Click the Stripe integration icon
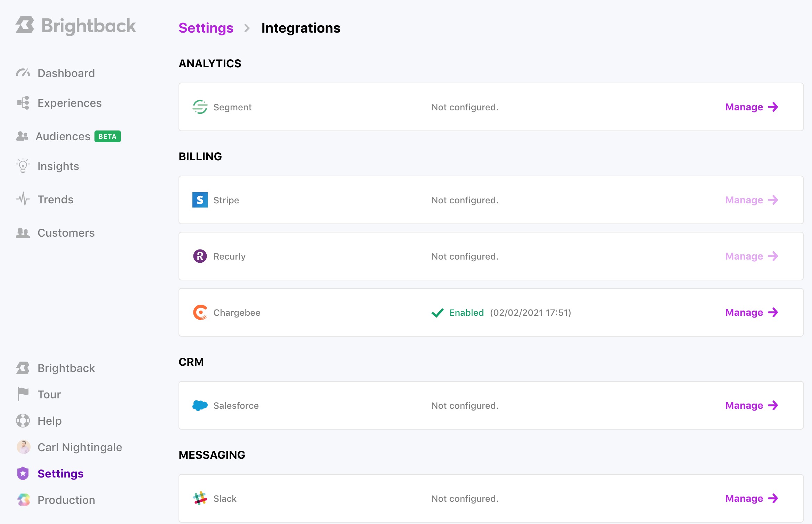 click(200, 200)
